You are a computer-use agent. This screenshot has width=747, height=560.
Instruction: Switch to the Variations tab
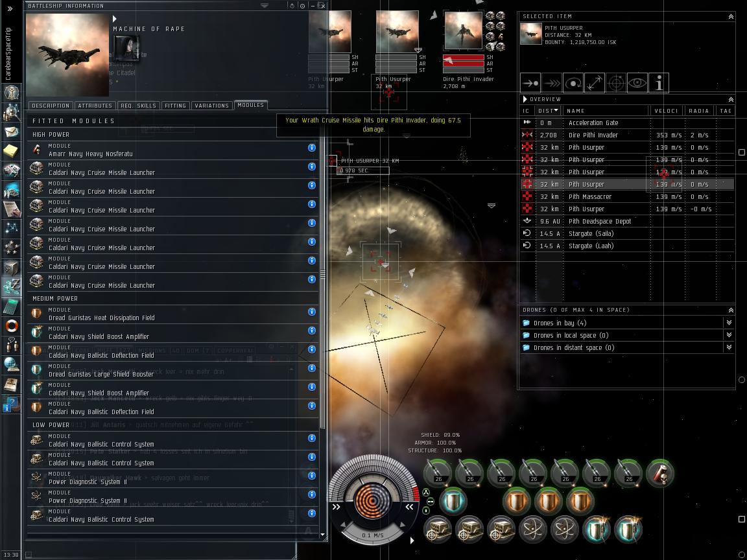point(211,106)
